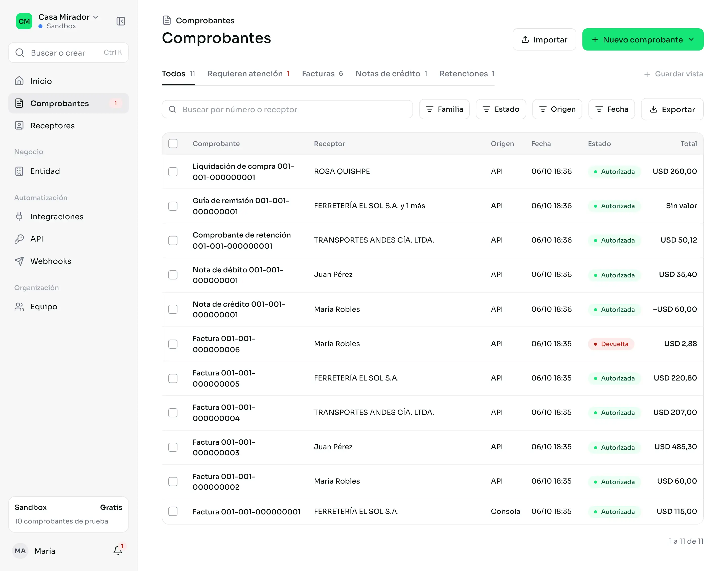
Task: Focus the Buscar por número o receptor field
Action: tap(287, 109)
